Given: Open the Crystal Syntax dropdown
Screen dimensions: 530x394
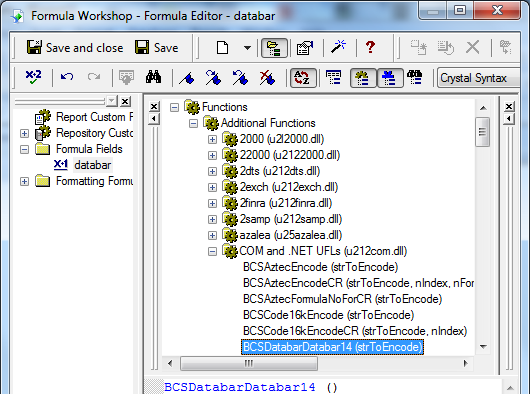Looking at the screenshot, I should click(478, 78).
